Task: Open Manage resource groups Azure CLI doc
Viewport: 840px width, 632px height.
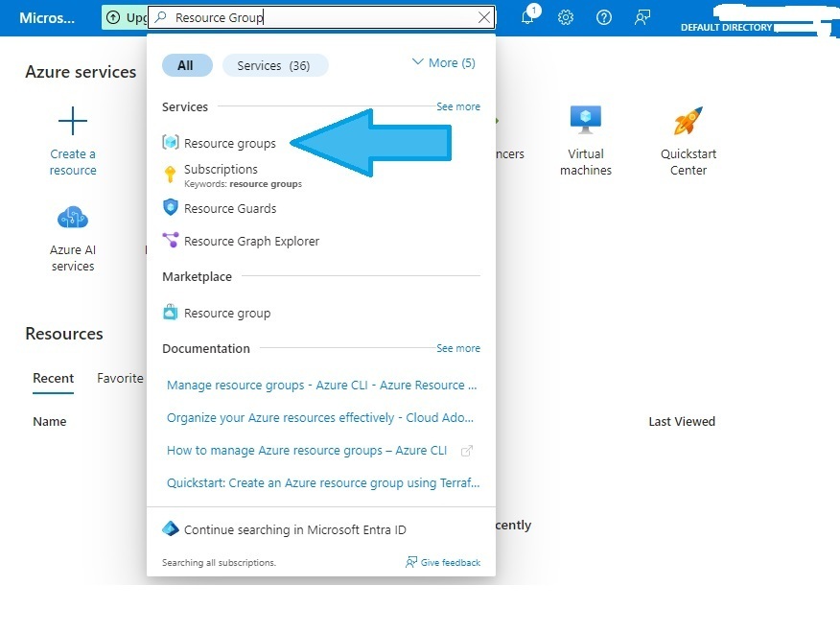Action: coord(321,386)
